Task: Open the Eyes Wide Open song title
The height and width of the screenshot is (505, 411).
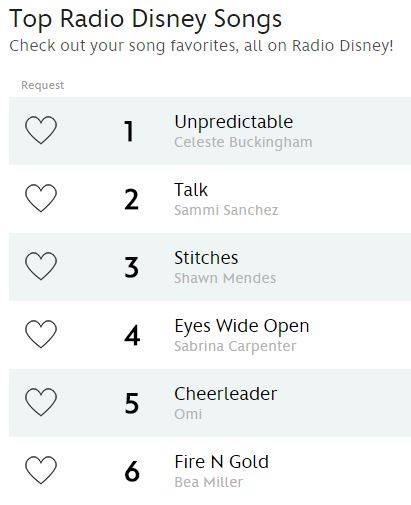Action: click(242, 326)
